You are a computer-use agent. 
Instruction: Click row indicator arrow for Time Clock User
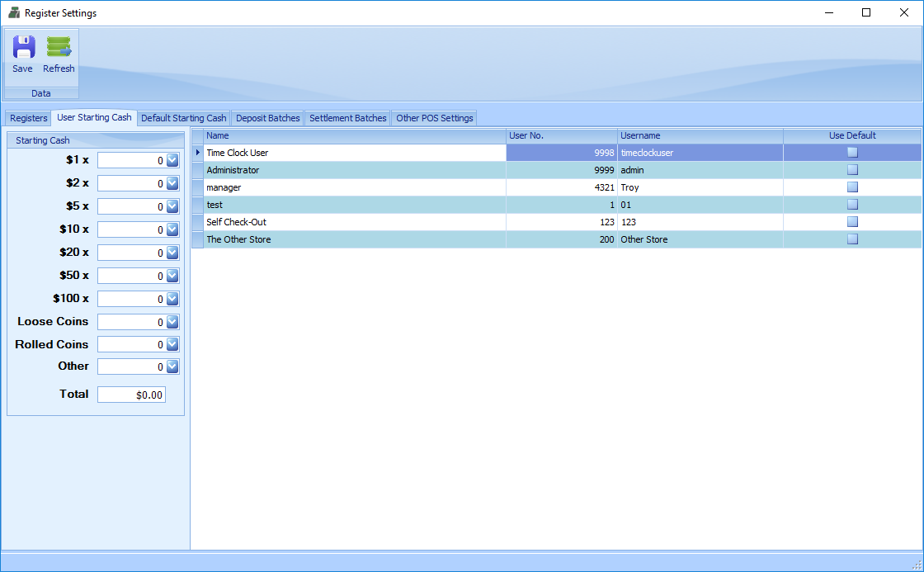click(197, 153)
